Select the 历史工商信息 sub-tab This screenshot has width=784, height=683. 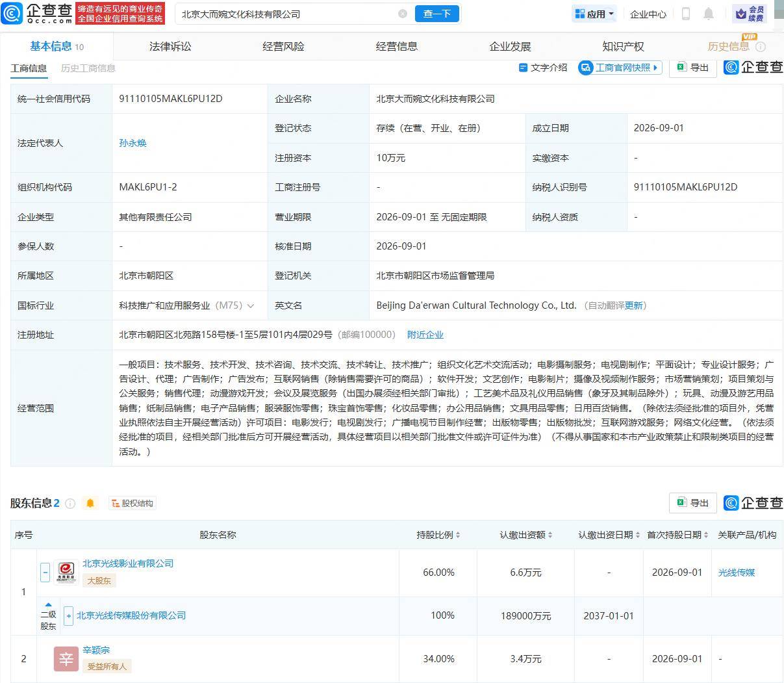[88, 68]
